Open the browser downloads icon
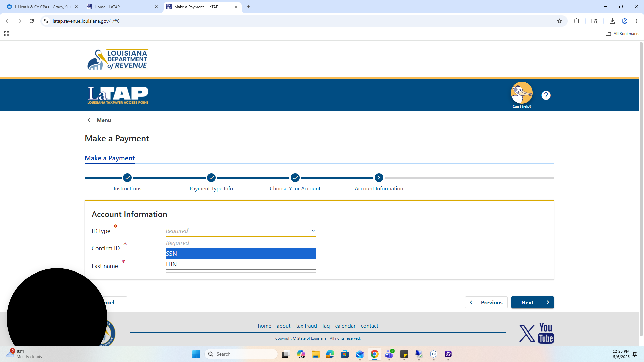Screen dimensions: 644x362 [612, 21]
